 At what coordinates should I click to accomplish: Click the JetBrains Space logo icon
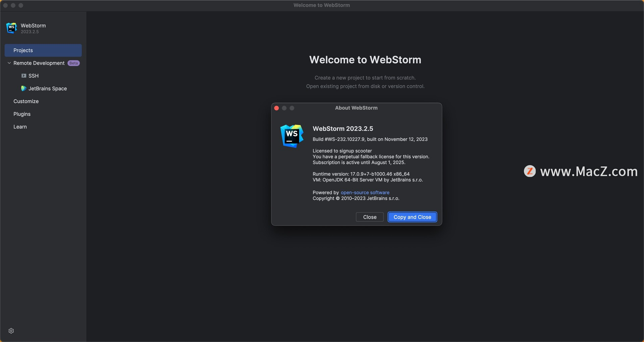coord(23,88)
